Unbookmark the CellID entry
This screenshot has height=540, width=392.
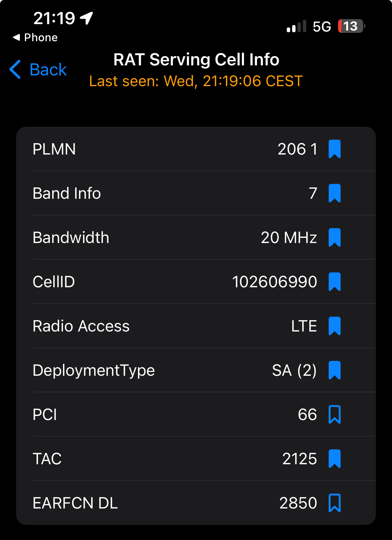pyautogui.click(x=334, y=282)
